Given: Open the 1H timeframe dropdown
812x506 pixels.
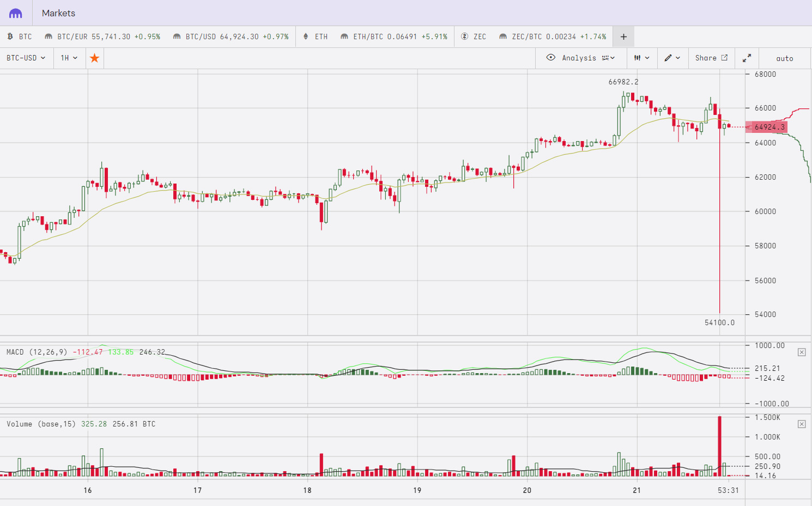Looking at the screenshot, I should pyautogui.click(x=69, y=58).
